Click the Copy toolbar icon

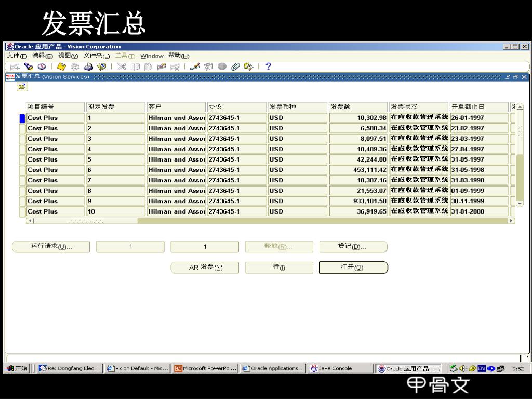pyautogui.click(x=135, y=66)
